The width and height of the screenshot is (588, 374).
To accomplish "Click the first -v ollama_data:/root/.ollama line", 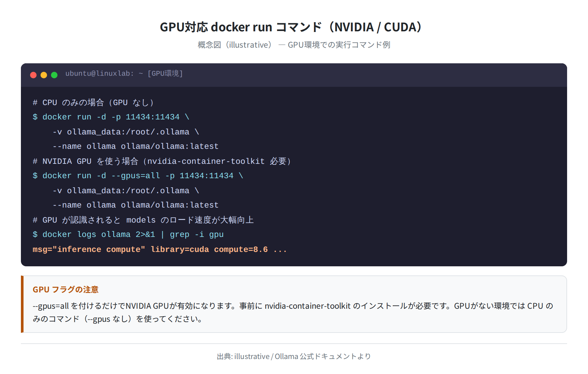I will tap(126, 132).
